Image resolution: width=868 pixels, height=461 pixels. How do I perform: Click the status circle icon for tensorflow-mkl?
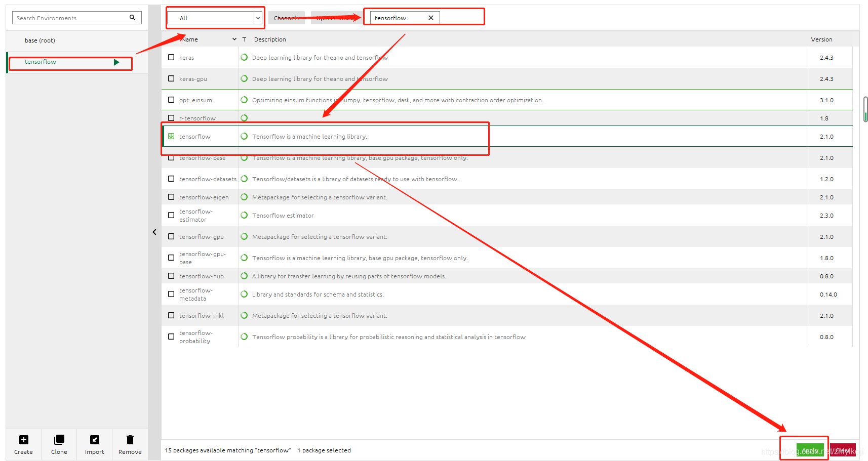point(244,315)
